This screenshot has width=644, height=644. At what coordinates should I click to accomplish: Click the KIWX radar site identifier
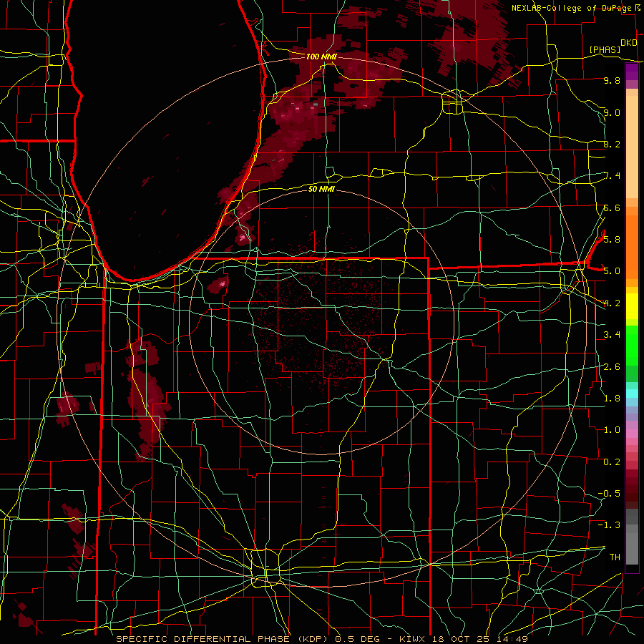click(413, 639)
